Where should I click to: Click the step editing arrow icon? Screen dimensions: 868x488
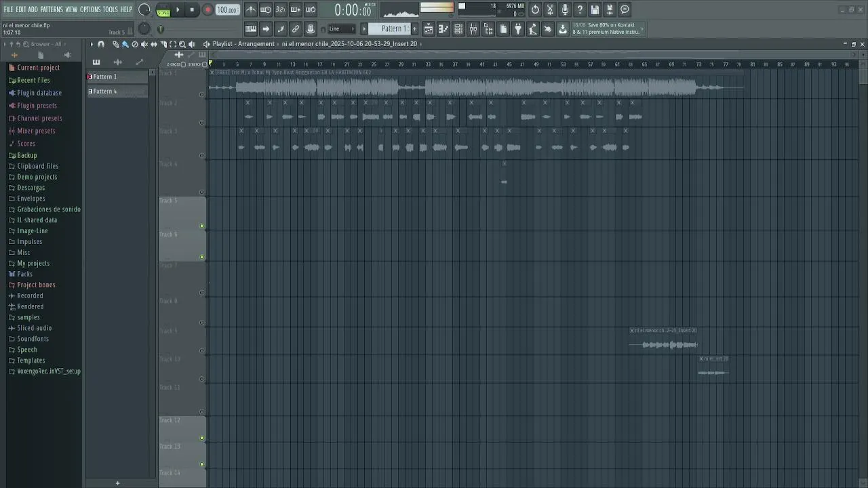[x=266, y=28]
